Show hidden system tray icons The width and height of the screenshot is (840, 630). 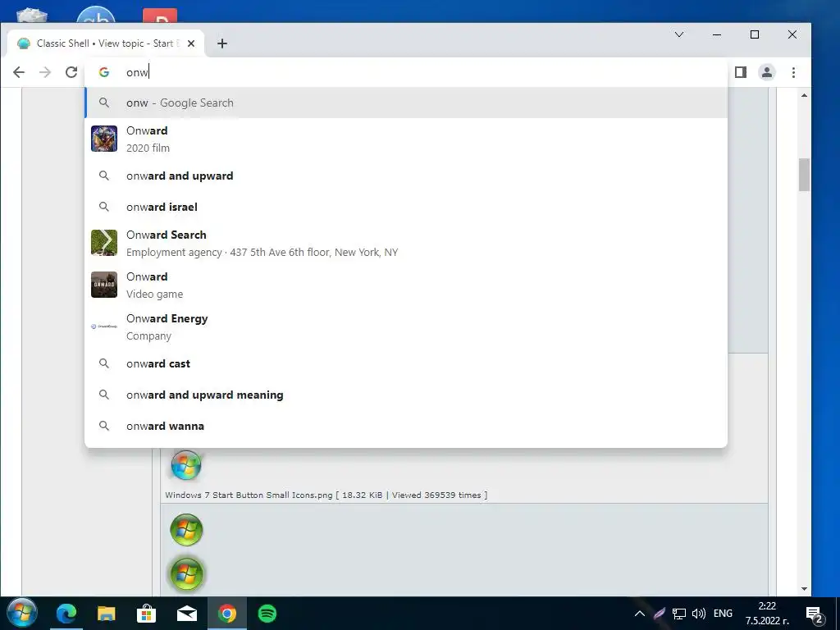pos(640,614)
